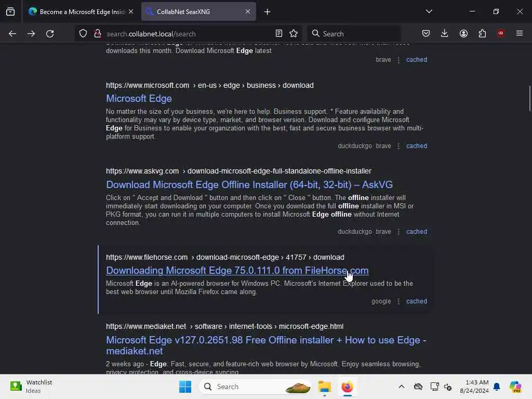Close the CollabNet SearXNG tab
The height and width of the screenshot is (399, 532).
coord(248,11)
